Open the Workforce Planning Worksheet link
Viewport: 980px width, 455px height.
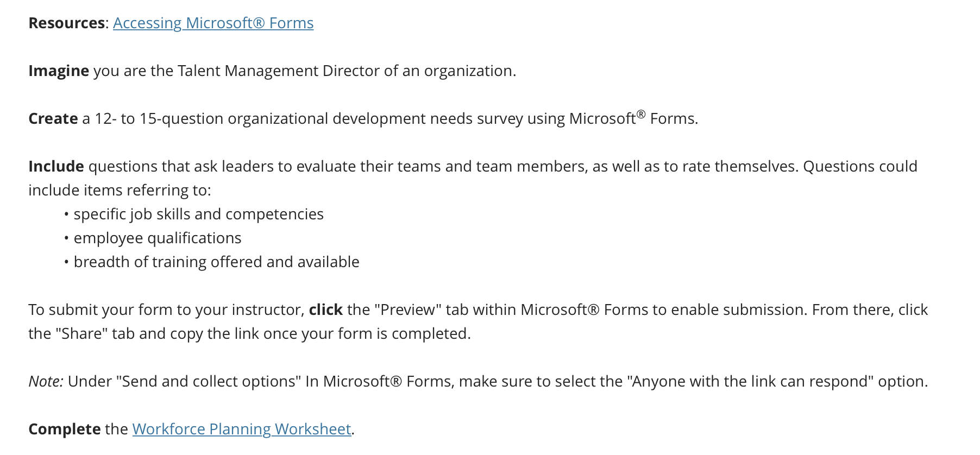pyautogui.click(x=242, y=429)
